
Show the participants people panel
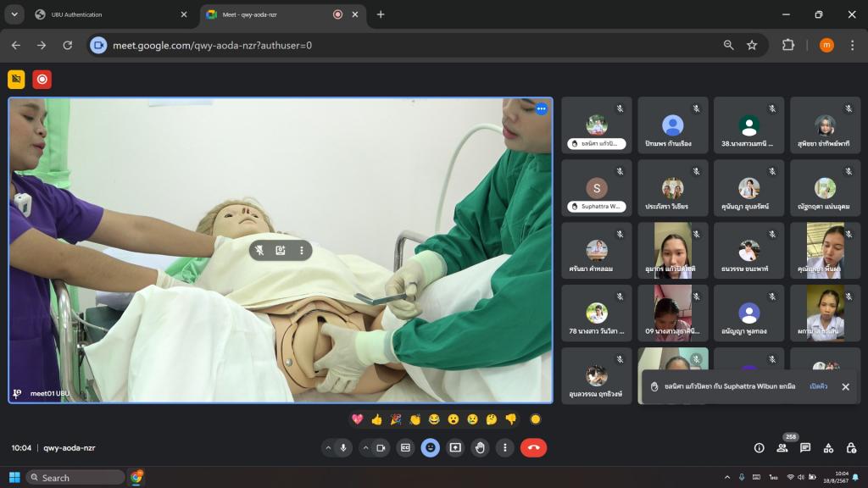pyautogui.click(x=782, y=448)
